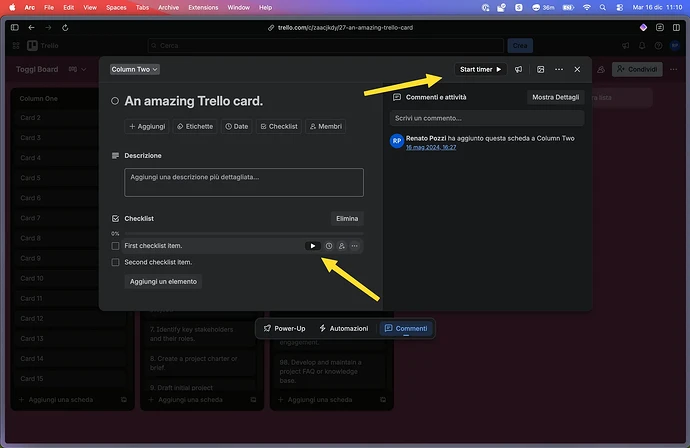Click Aggiungi un elemento button
Screen dimensions: 690x448
[x=163, y=282]
